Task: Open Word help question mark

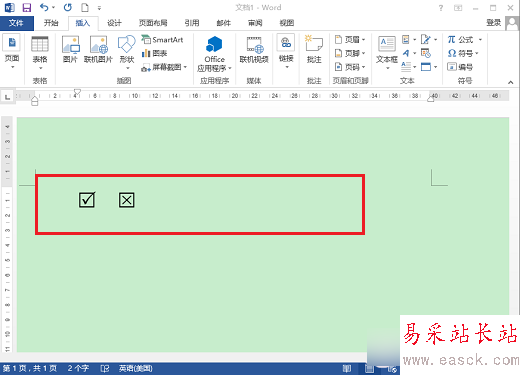Action: tap(441, 8)
